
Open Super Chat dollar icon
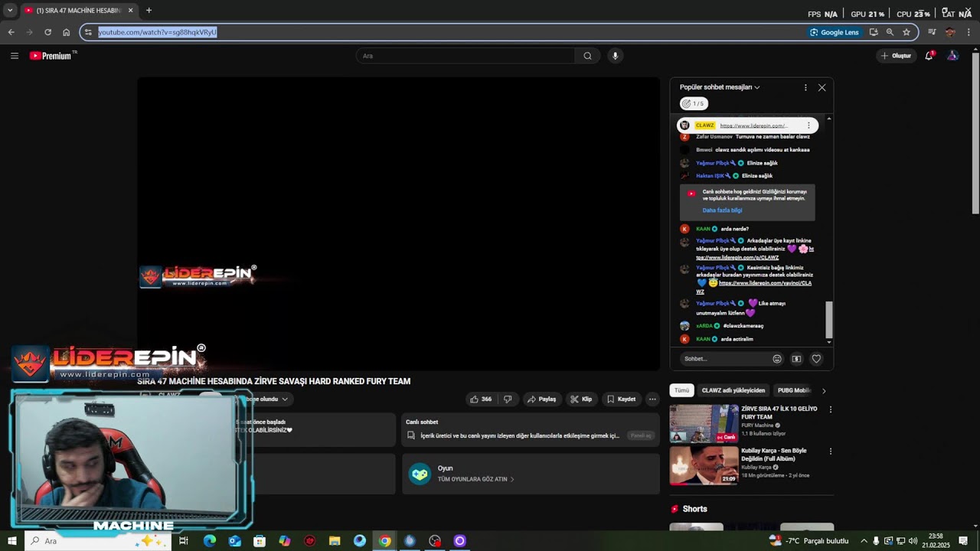pyautogui.click(x=796, y=359)
